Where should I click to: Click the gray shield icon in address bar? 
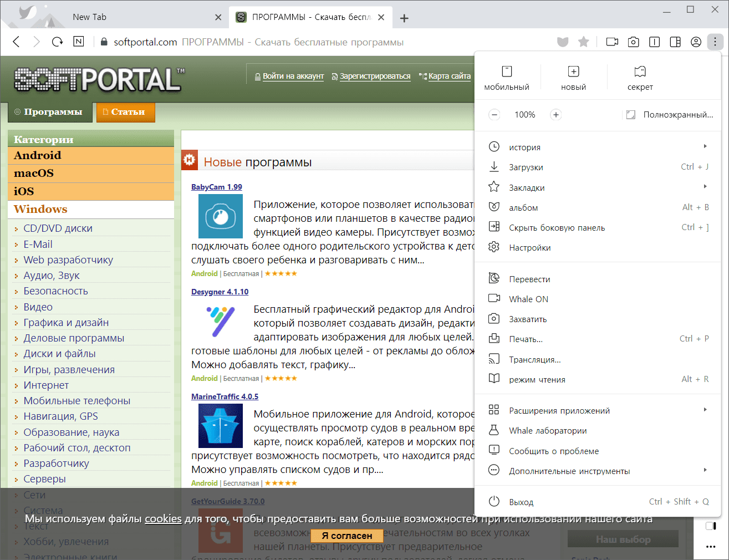click(563, 42)
